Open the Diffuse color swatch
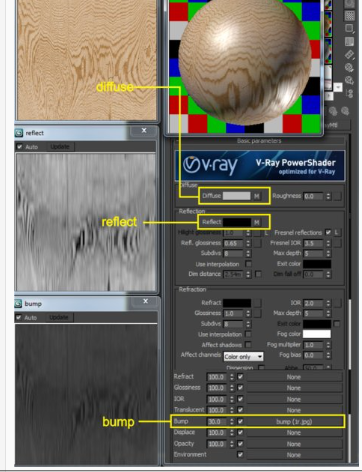 pos(236,196)
